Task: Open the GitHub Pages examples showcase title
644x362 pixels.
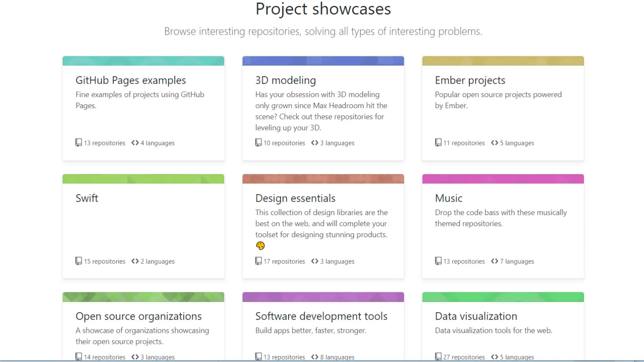Action: (x=131, y=80)
